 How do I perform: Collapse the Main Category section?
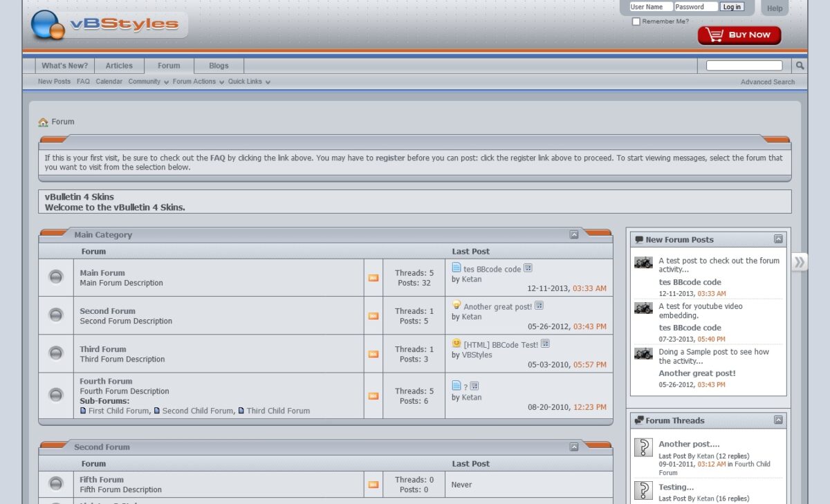click(x=574, y=234)
